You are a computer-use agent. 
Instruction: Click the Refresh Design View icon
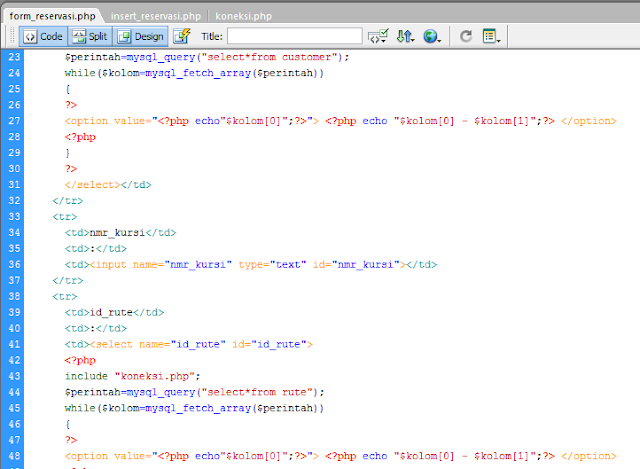click(466, 36)
